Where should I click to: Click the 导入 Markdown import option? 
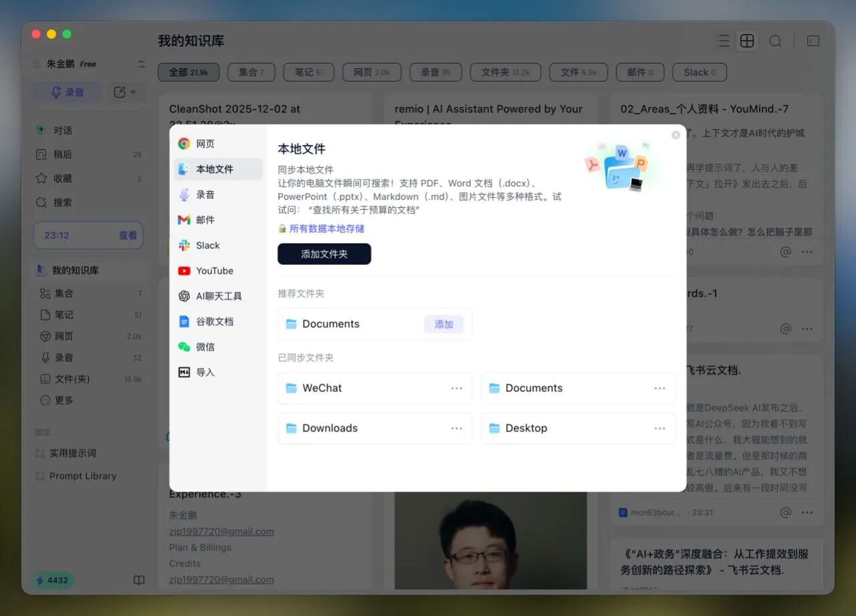(205, 373)
